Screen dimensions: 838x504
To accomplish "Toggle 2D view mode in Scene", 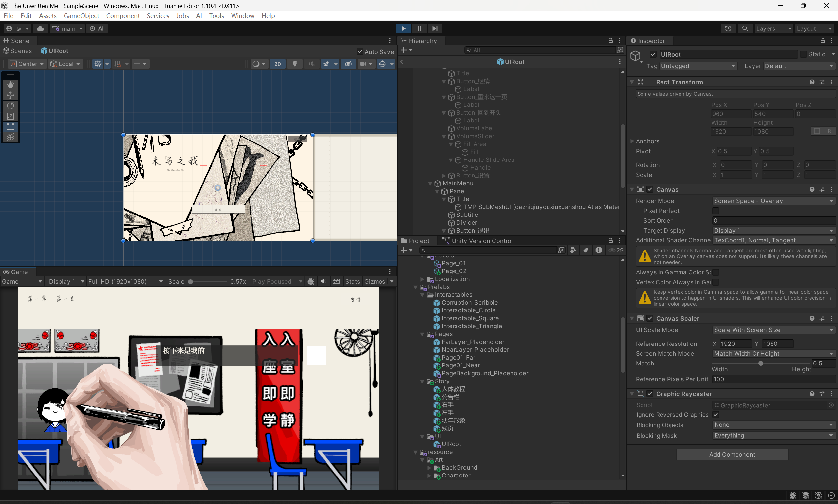I will tap(277, 64).
